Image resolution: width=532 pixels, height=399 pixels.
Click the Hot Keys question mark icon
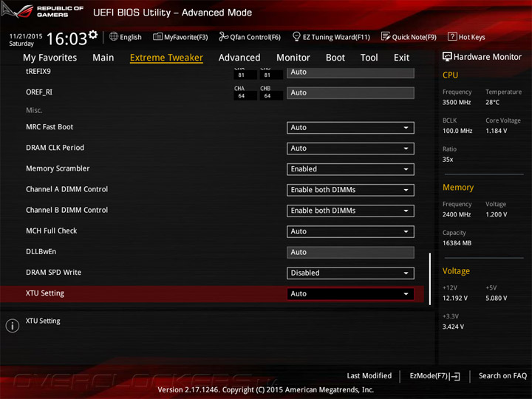click(452, 36)
